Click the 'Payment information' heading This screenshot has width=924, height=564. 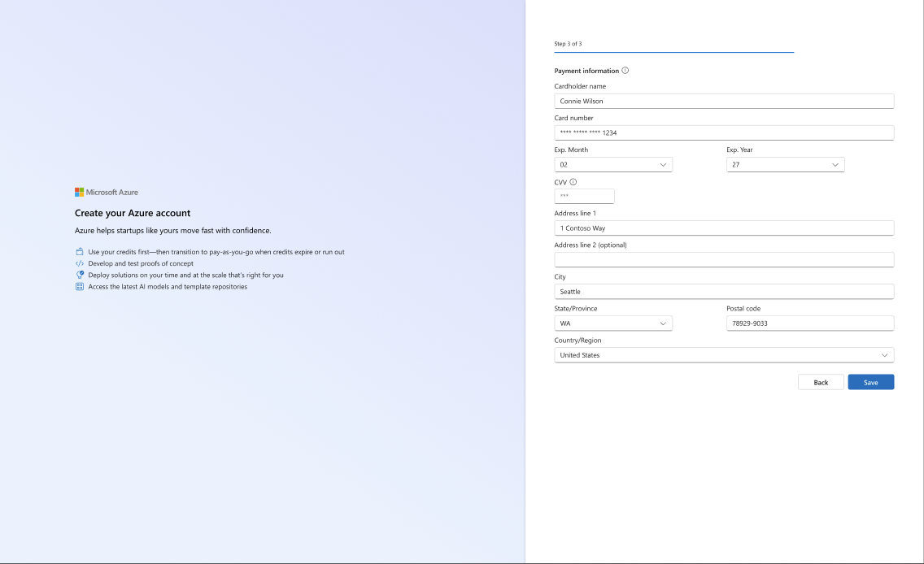(x=586, y=71)
